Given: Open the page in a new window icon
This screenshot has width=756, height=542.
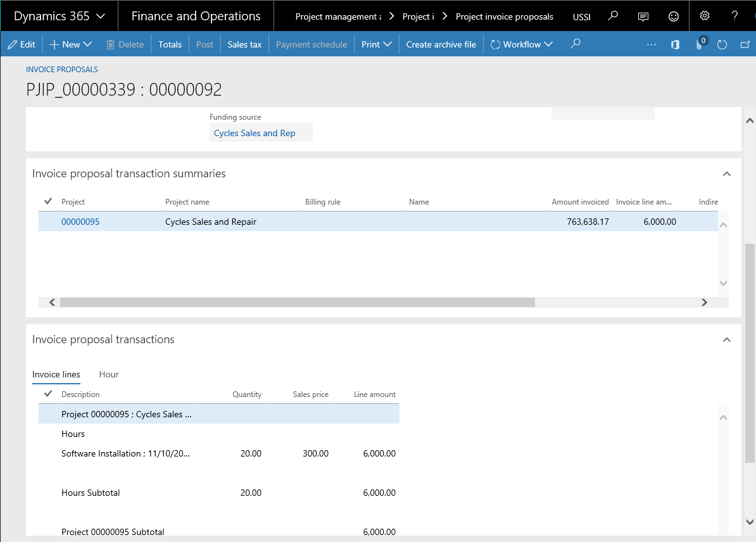Looking at the screenshot, I should 745,44.
